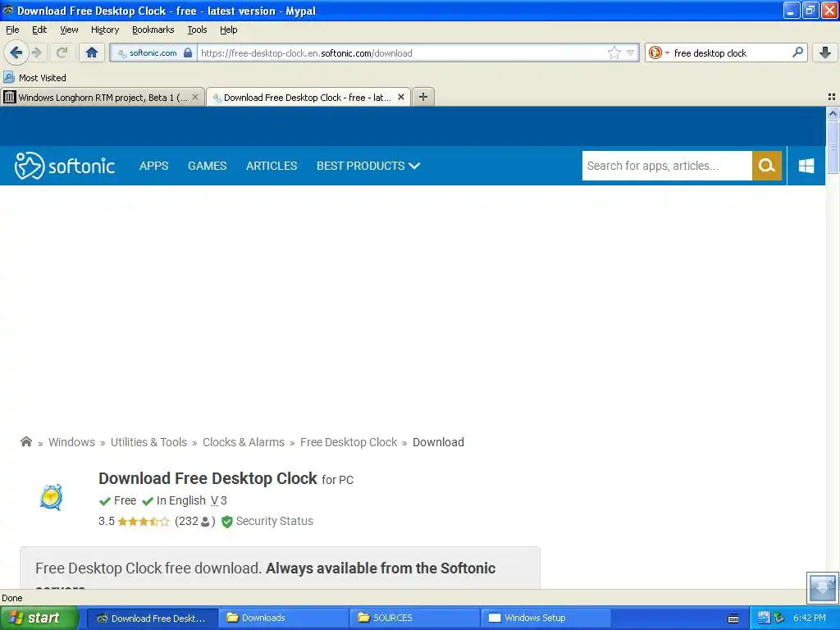Click the green tray icon beside the clock

[779, 618]
